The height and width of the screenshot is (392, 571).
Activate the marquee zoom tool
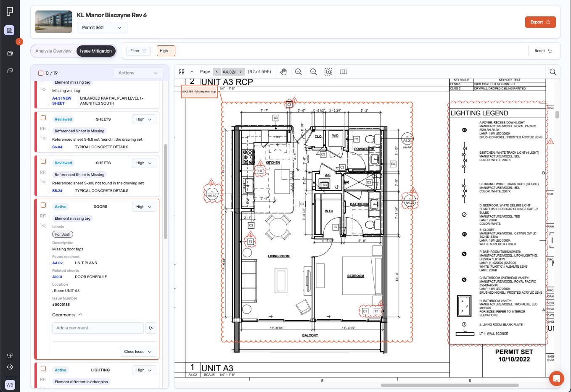tap(328, 72)
